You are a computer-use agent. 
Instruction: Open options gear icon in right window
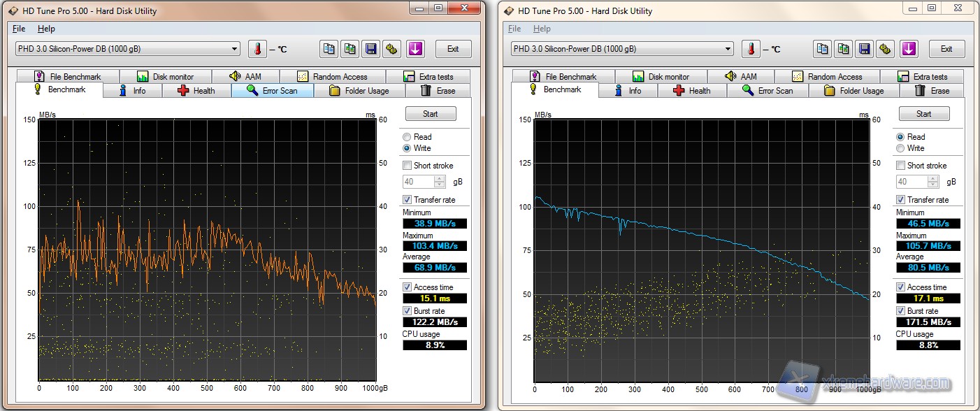click(x=886, y=49)
